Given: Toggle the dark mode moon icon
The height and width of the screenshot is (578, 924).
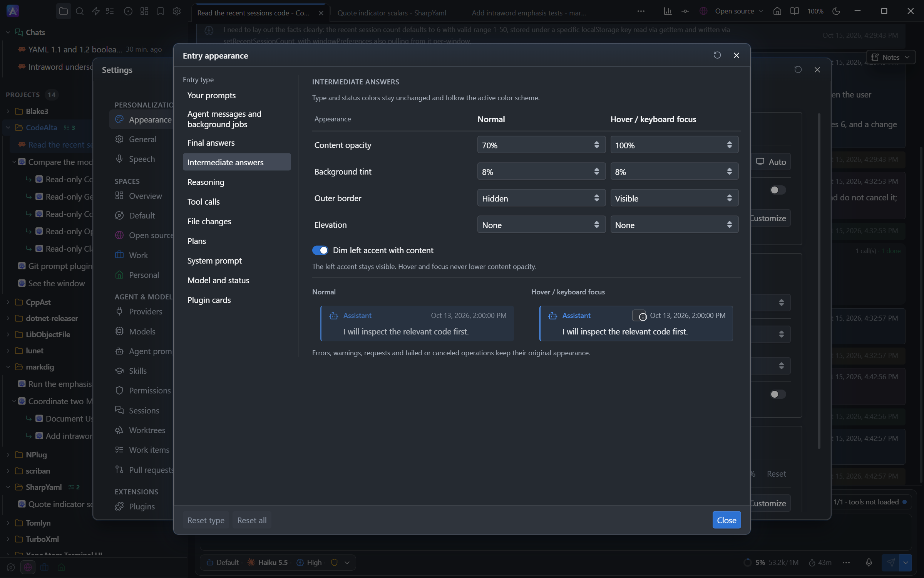Looking at the screenshot, I should (836, 11).
